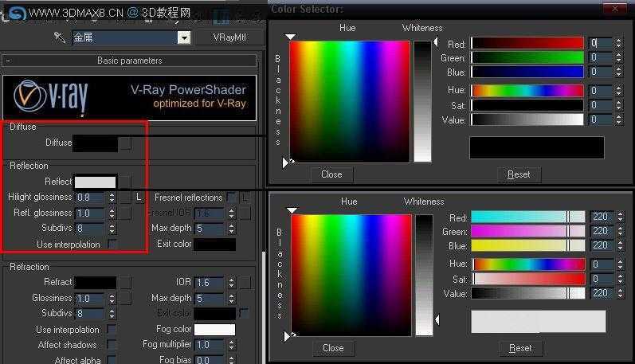Click the upper selector Green slider
This screenshot has width=635, height=364.
[527, 57]
